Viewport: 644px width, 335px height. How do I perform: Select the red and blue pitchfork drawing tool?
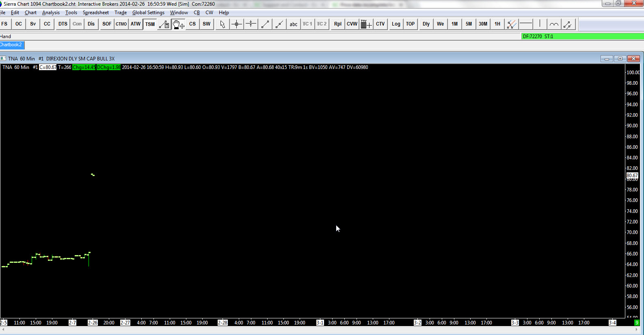tap(512, 24)
